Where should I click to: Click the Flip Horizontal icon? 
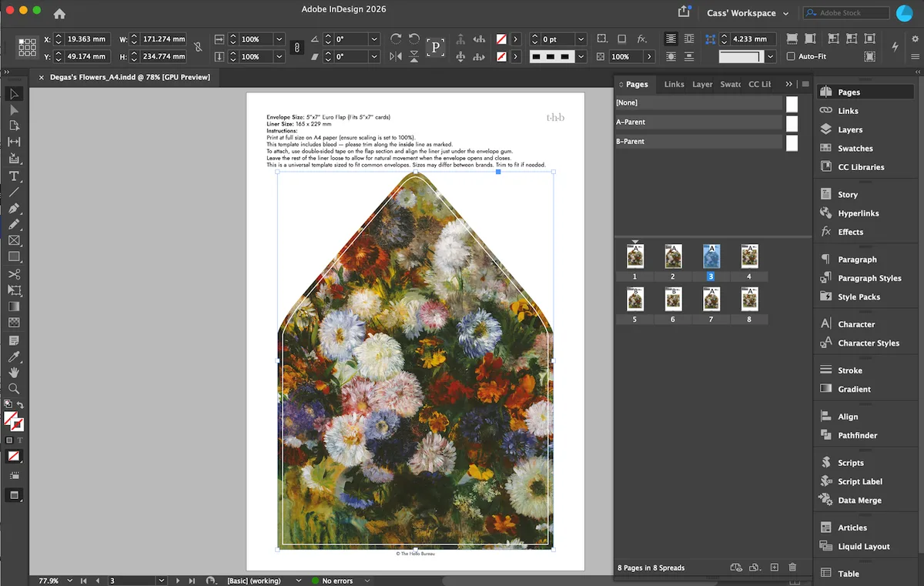pyautogui.click(x=396, y=56)
